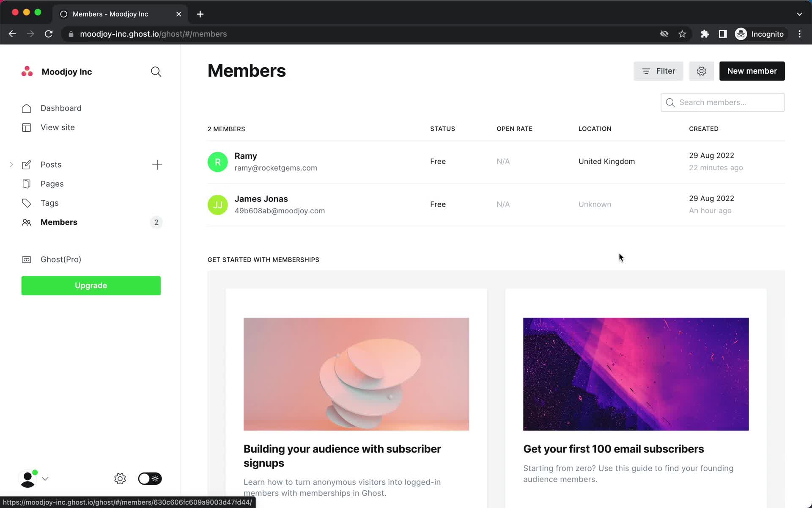
Task: Click the search magnifier icon
Action: (156, 72)
